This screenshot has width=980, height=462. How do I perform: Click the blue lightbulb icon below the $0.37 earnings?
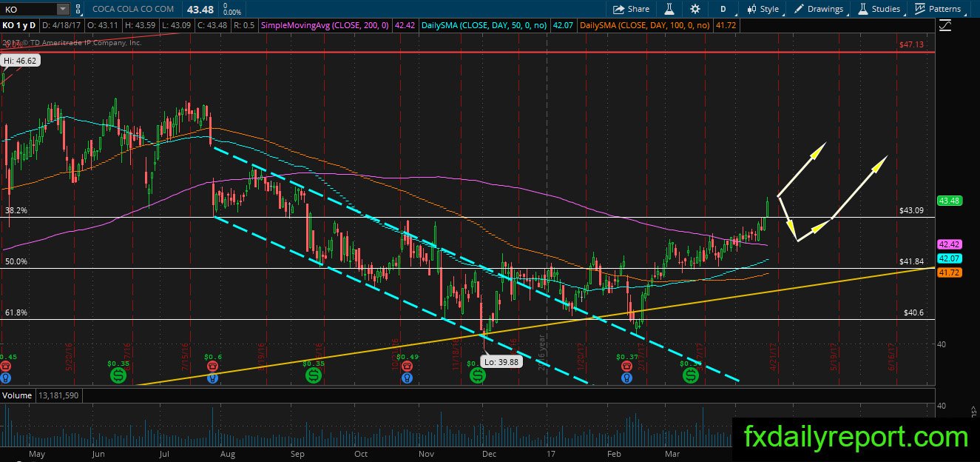(626, 378)
